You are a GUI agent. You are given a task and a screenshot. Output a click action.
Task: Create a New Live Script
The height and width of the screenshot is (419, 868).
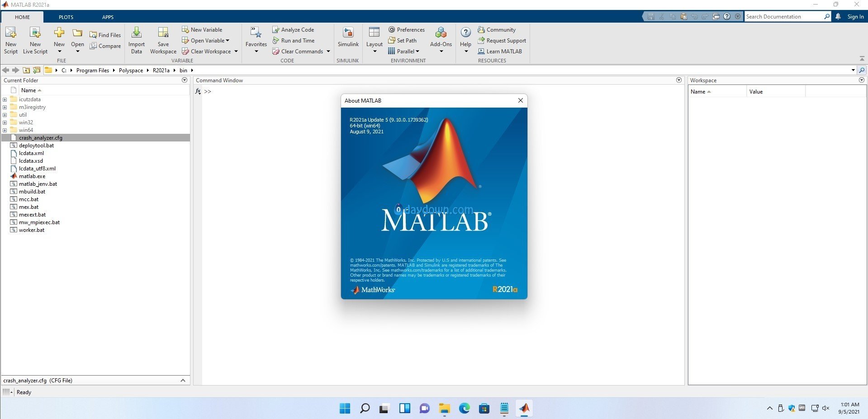click(x=35, y=40)
